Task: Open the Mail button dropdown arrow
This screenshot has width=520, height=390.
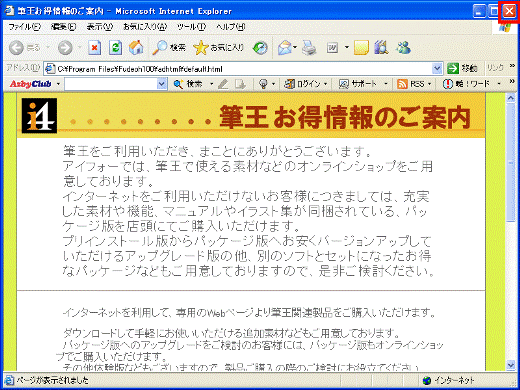Action: (295, 48)
